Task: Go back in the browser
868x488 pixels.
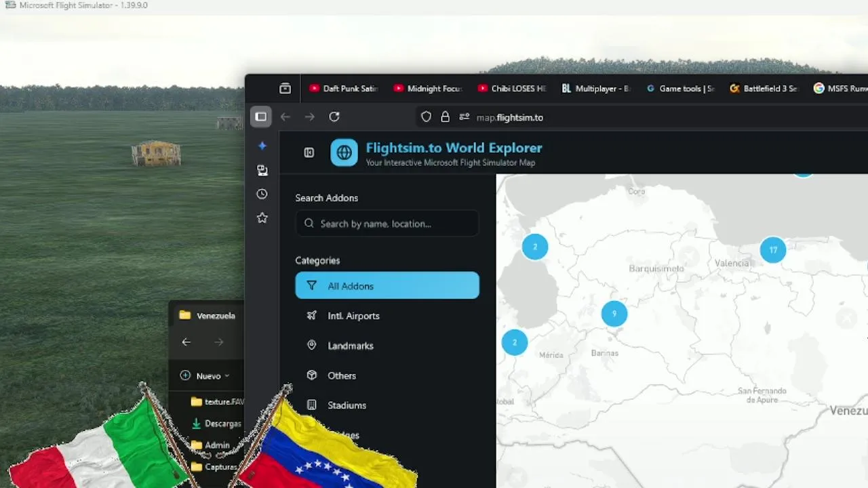Action: click(285, 117)
